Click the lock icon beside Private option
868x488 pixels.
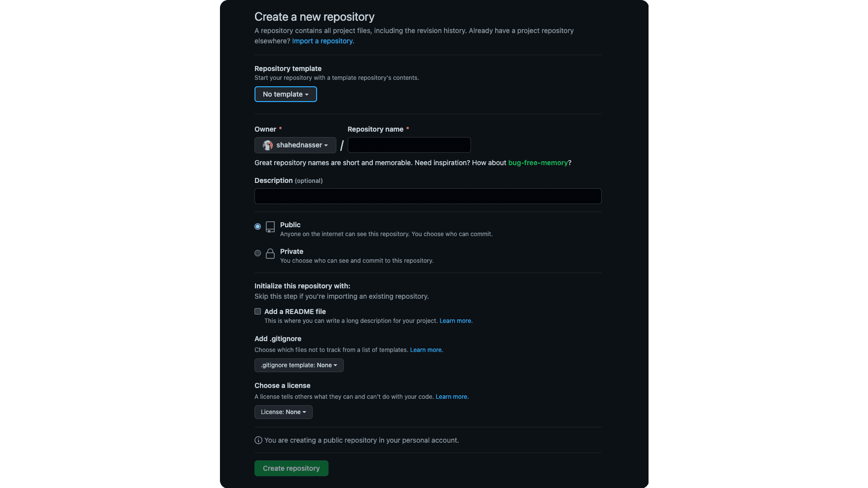pos(270,253)
